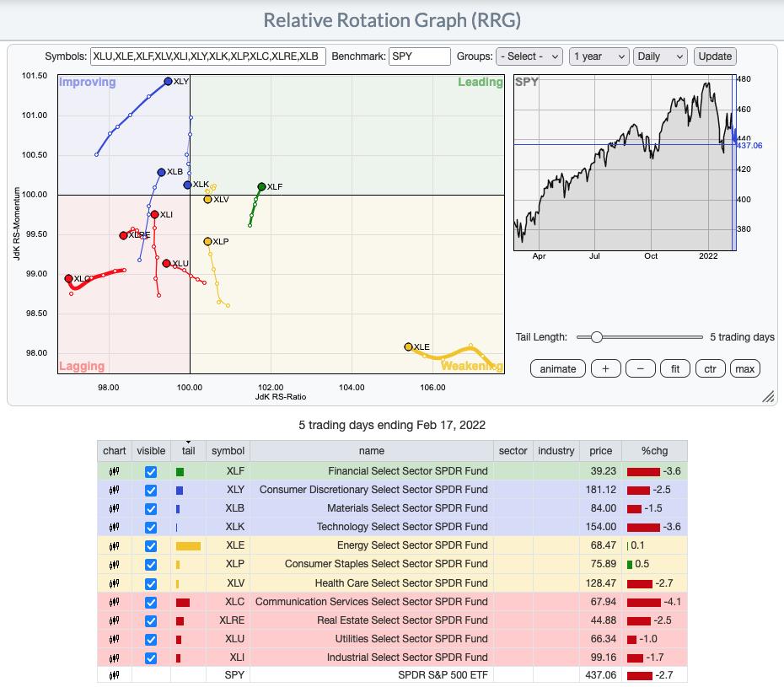Uncheck visibility for XLI
Viewport: 784px width, 687px height.
151,658
